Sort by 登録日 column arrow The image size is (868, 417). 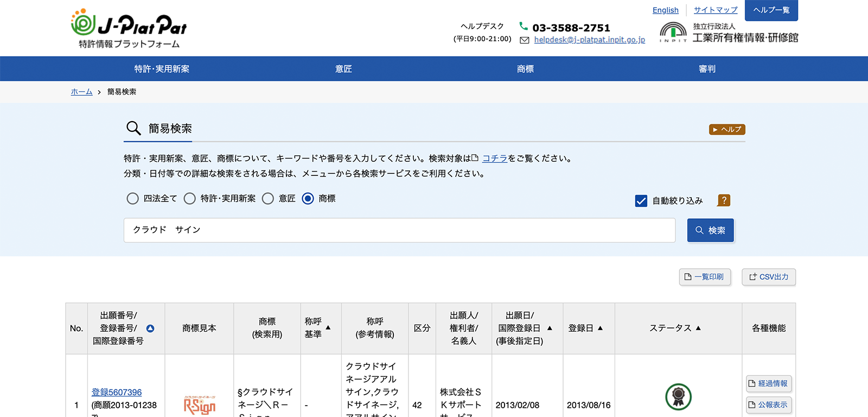click(601, 328)
